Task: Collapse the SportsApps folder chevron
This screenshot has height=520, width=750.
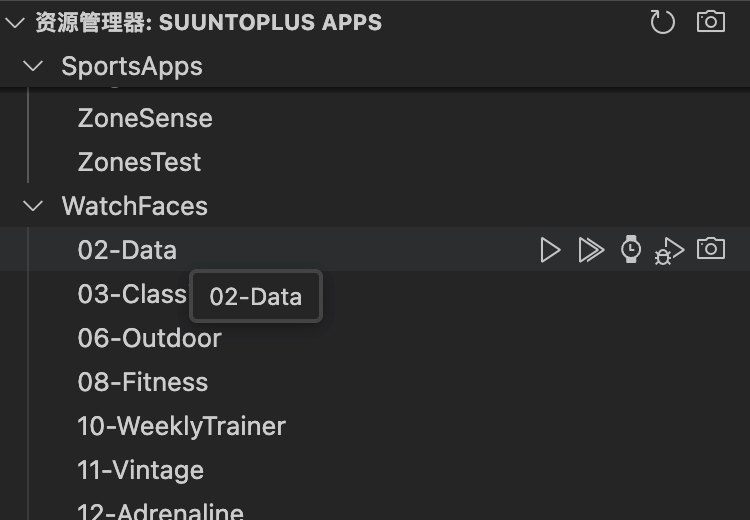Action: coord(33,66)
